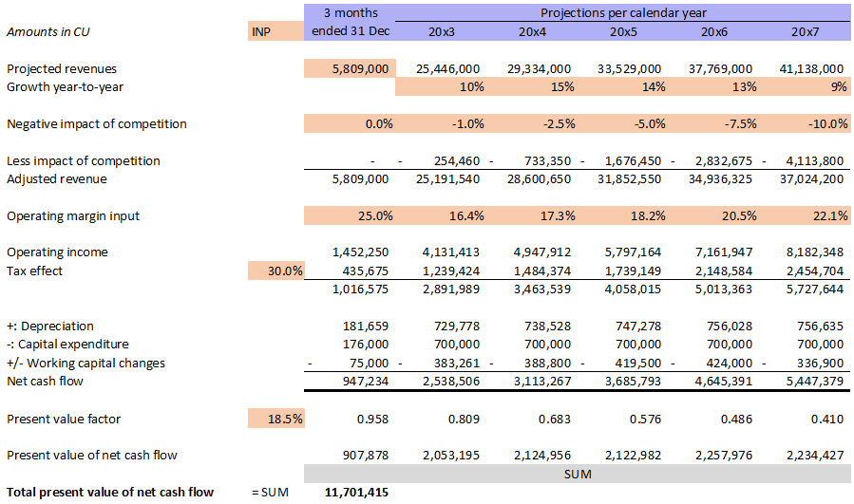Image resolution: width=854 pixels, height=504 pixels.
Task: Click the 20x7 column header
Action: point(806,31)
